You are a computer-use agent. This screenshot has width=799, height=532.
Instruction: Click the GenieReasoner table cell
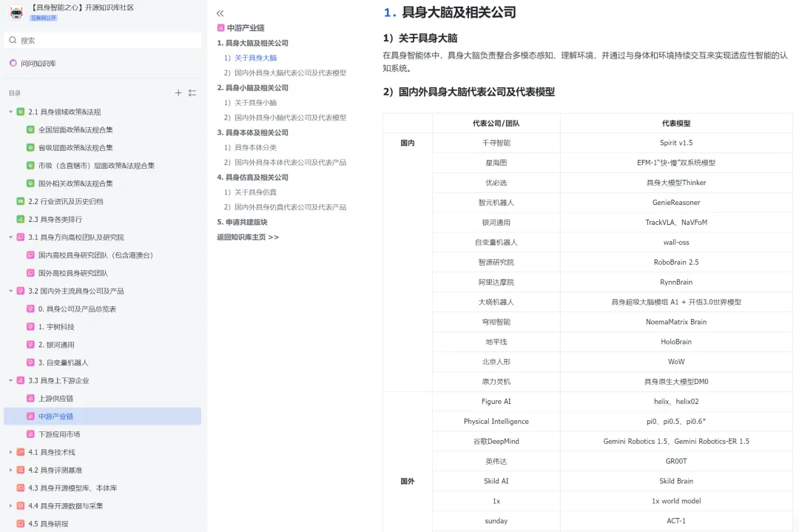pyautogui.click(x=676, y=202)
